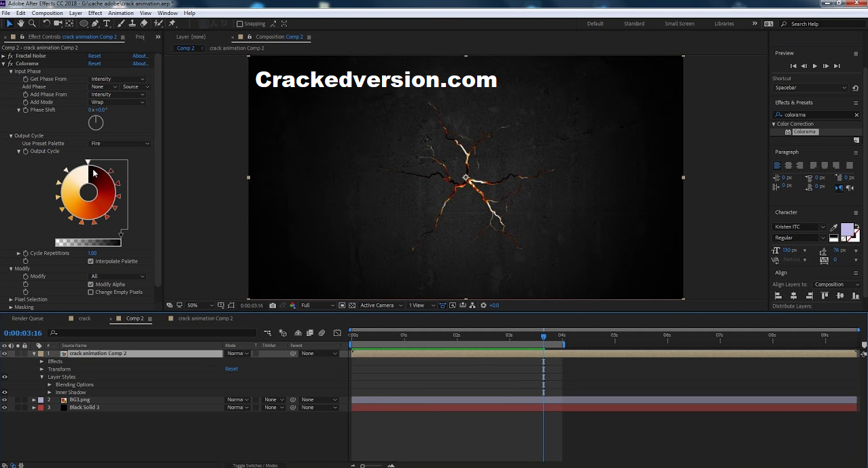Image resolution: width=868 pixels, height=468 pixels.
Task: Click About for Fractal Noise
Action: pos(141,56)
